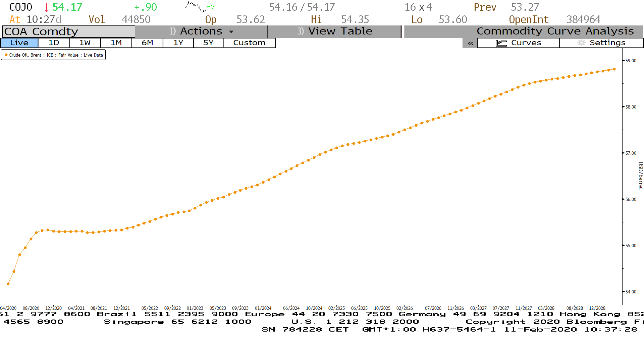Collapse panel with double chevron icon
The height and width of the screenshot is (348, 644).
[470, 43]
